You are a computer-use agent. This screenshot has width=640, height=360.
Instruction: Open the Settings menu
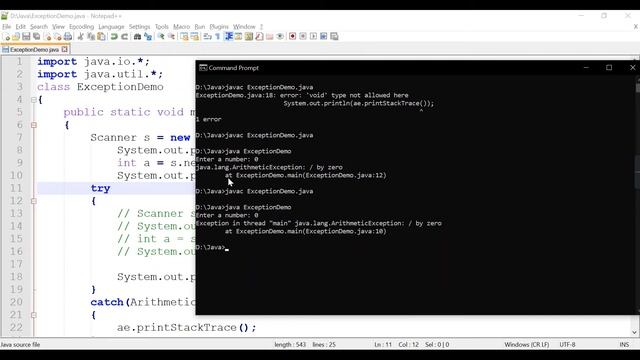pos(140,27)
